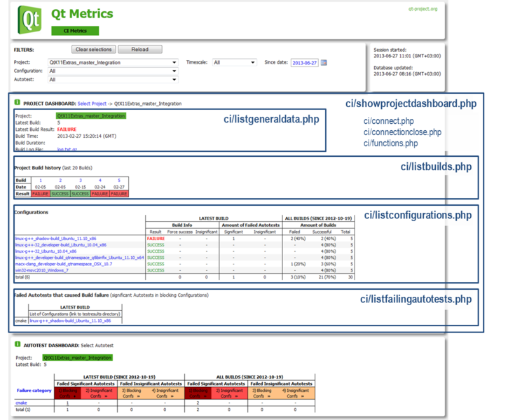Viewport: 515px width, 420px height.
Task: Click the Project Dashboard green info icon
Action: click(18, 103)
